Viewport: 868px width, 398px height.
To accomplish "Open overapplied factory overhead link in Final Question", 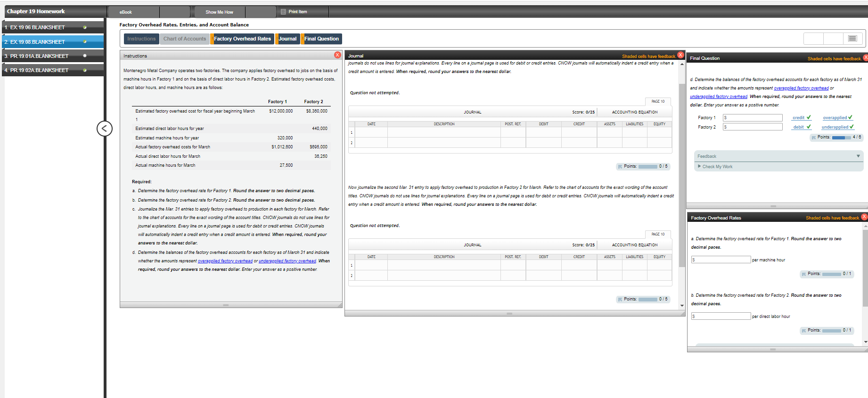I will click(x=801, y=88).
